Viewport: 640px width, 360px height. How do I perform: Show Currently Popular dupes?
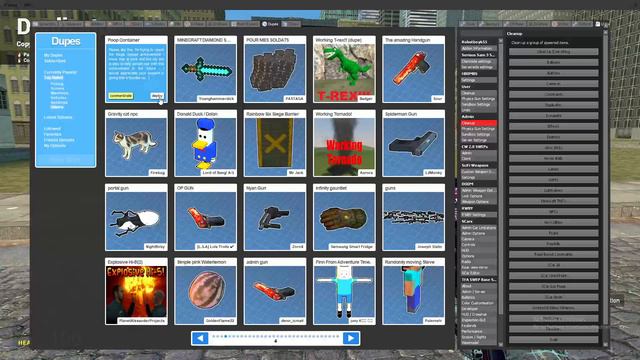(x=60, y=72)
